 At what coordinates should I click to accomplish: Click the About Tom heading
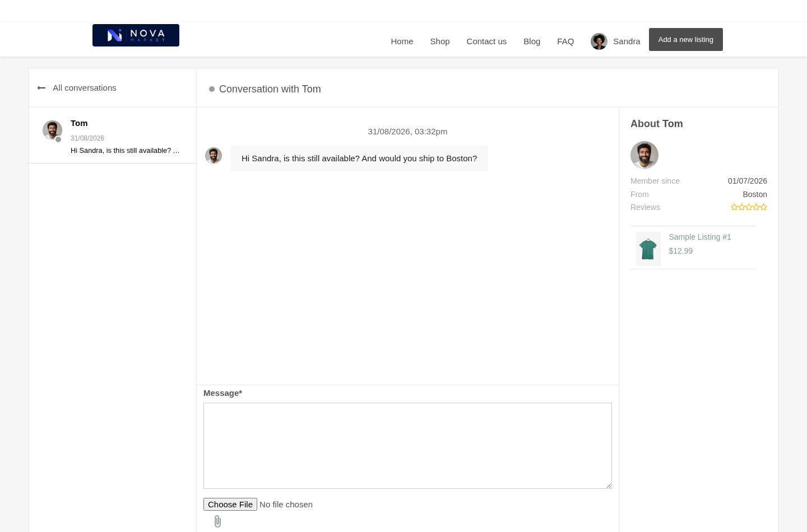tap(657, 124)
